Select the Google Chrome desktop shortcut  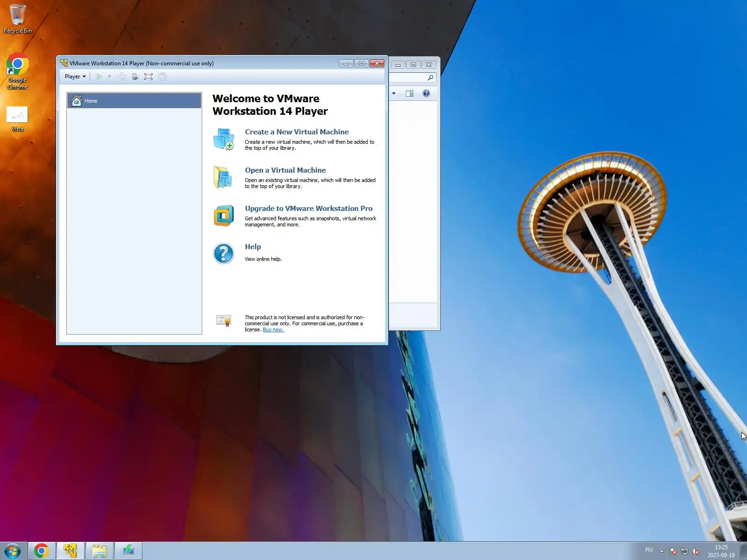point(17,71)
